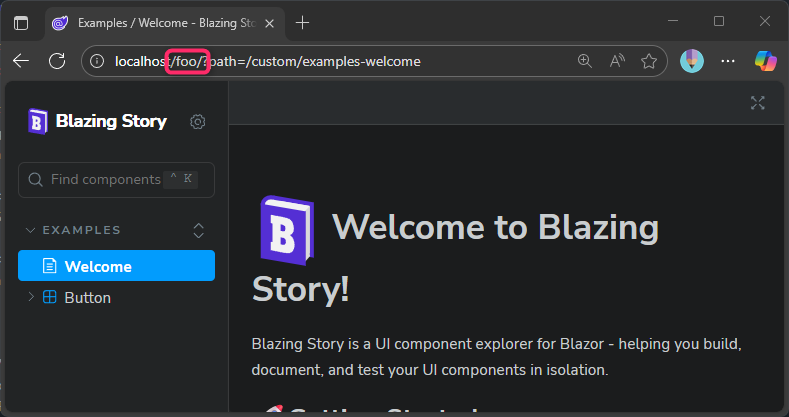Click the large Blazing Story book logo
The width and height of the screenshot is (789, 417).
(x=287, y=230)
